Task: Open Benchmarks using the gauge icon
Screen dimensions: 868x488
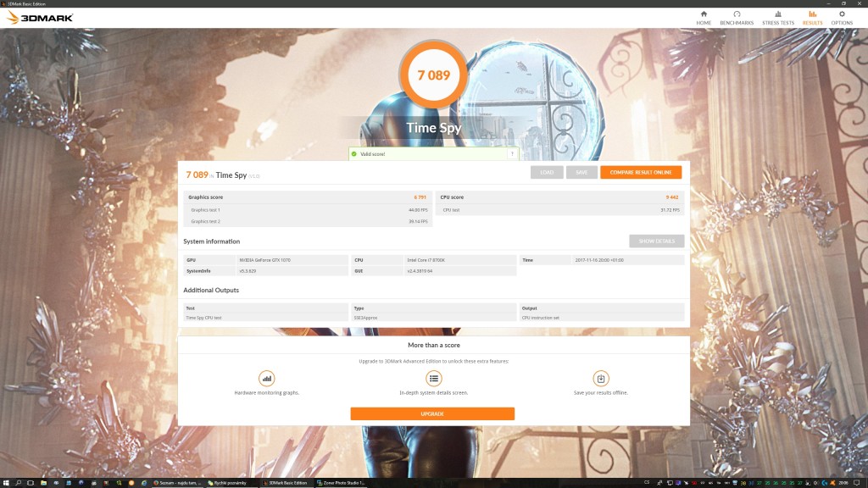Action: 737,17
